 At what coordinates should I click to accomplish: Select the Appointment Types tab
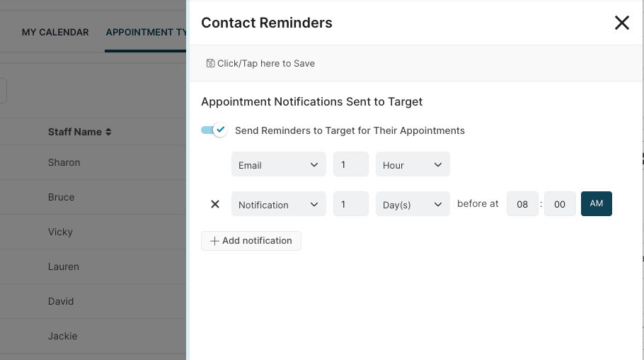point(146,33)
